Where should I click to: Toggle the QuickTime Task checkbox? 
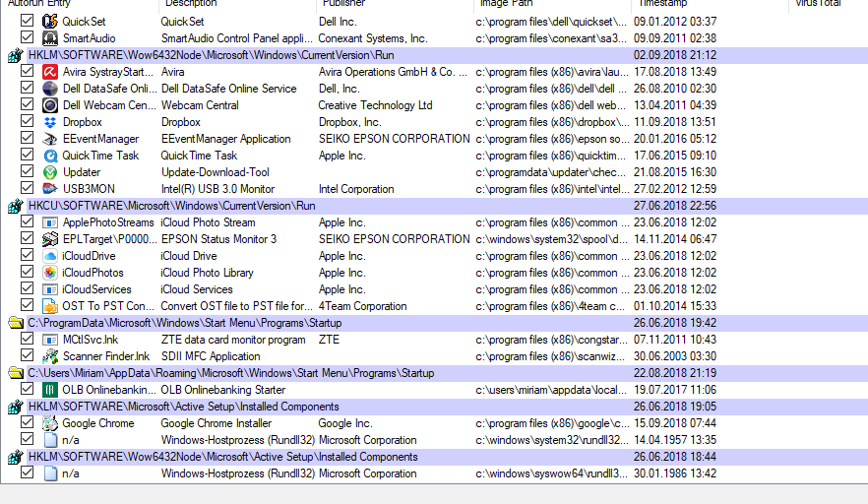pos(27,155)
